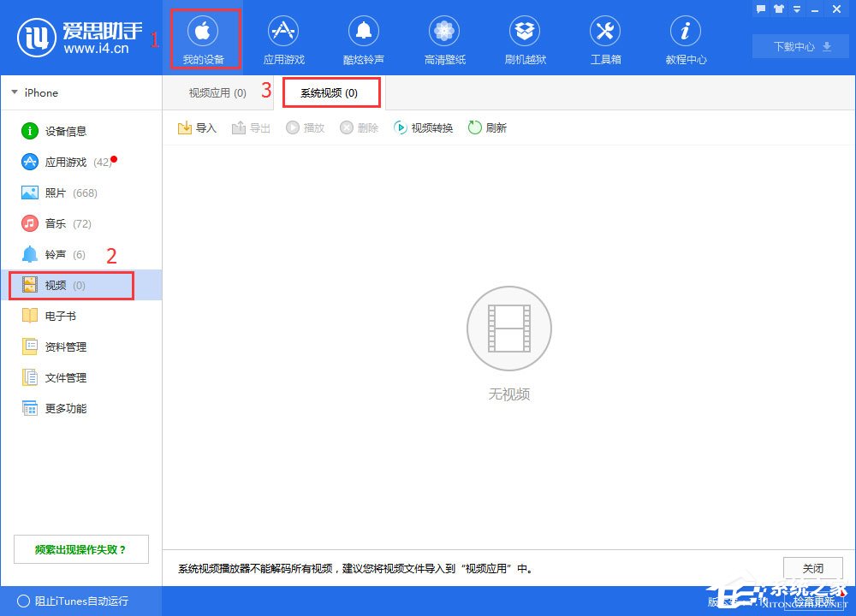Screen dimensions: 856x616
Task: Click the 导入 import toolbar button
Action: tap(197, 127)
